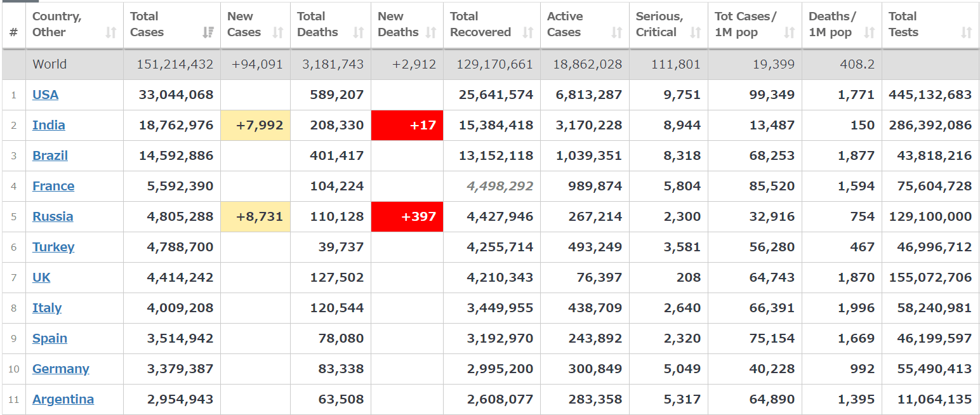Visit the Germany statistics link
This screenshot has width=980, height=415.
(60, 369)
